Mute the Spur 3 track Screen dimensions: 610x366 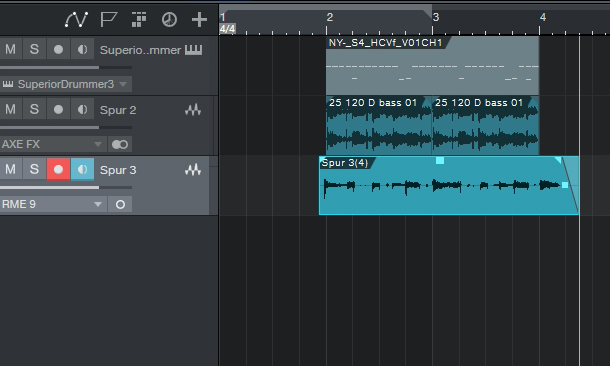11,169
